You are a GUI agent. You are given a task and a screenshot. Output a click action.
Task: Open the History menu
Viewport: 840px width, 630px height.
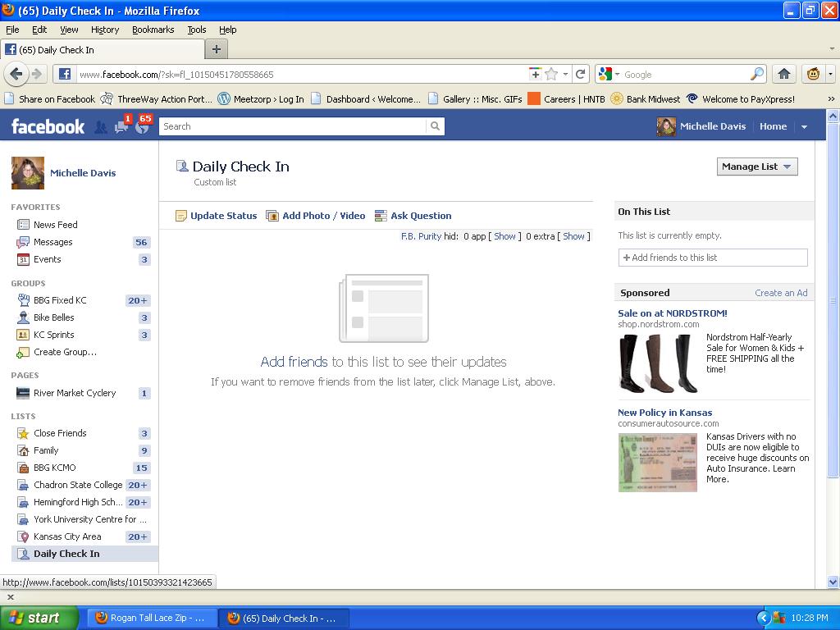[105, 30]
